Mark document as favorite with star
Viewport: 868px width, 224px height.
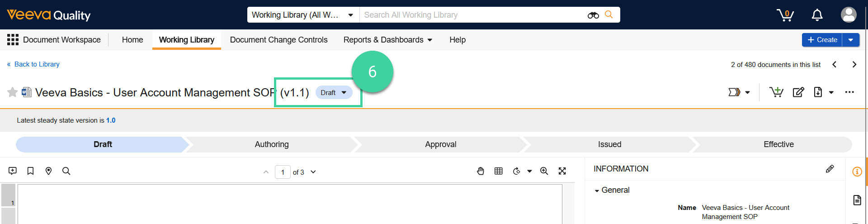[x=12, y=92]
